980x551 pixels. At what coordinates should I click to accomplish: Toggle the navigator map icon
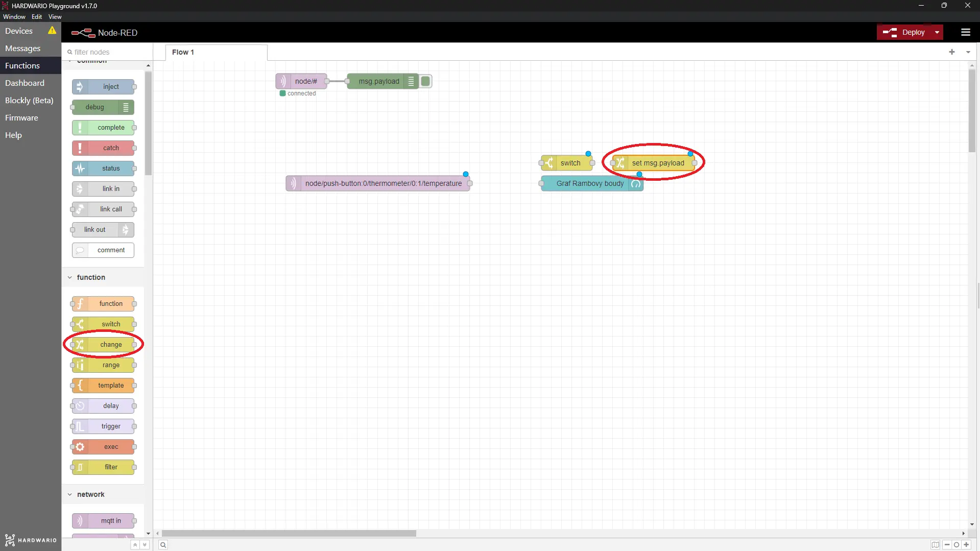pos(935,545)
